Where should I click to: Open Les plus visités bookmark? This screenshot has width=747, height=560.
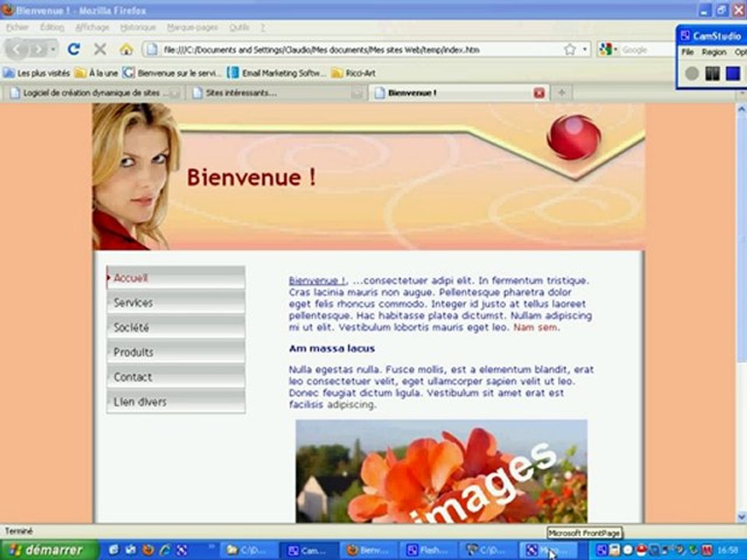[37, 73]
